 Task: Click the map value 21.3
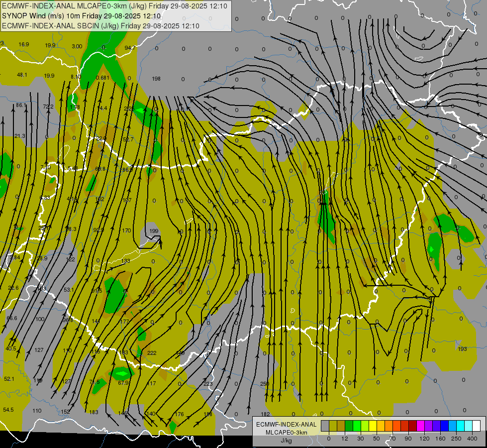pos(19,136)
